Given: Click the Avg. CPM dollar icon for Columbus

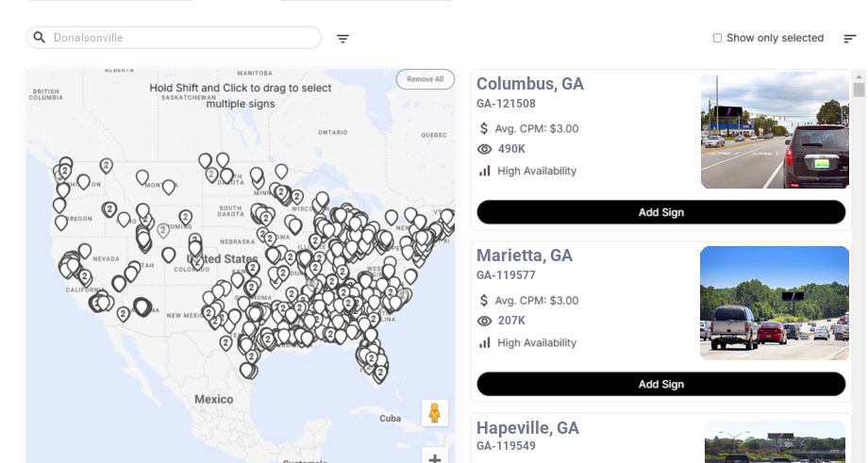Looking at the screenshot, I should [x=485, y=128].
